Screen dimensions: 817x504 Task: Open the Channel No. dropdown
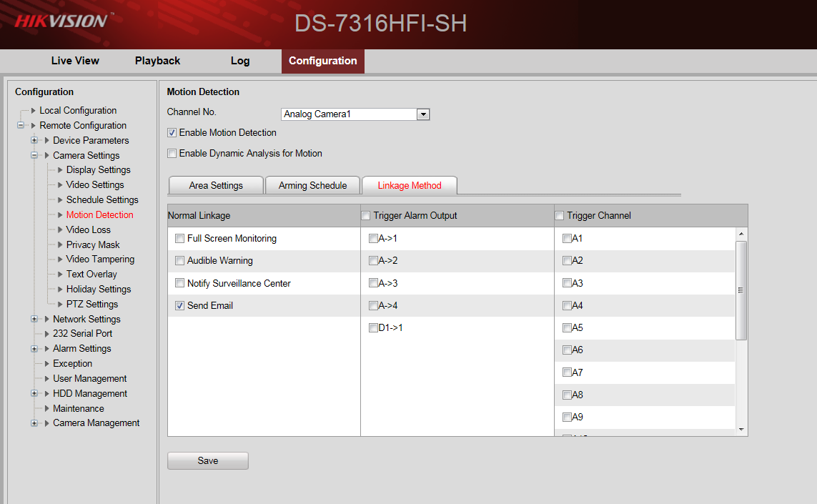coord(355,114)
